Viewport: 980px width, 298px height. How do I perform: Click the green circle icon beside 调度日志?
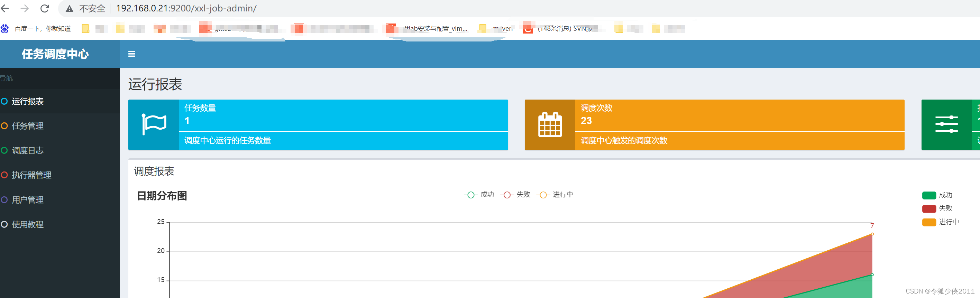click(x=4, y=150)
